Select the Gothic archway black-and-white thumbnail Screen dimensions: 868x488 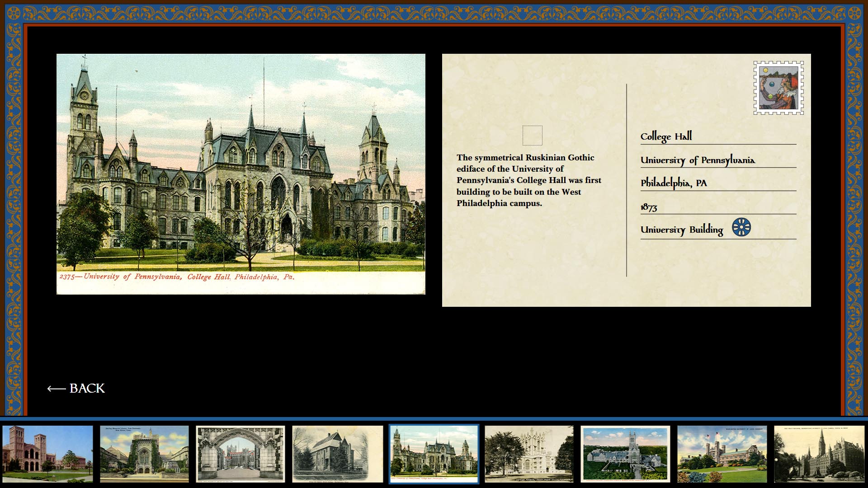point(241,454)
